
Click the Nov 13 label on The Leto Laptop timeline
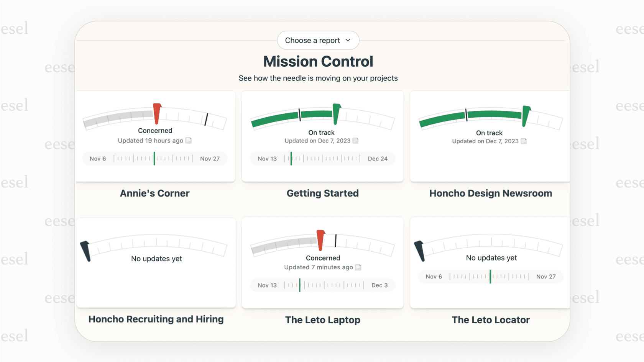pyautogui.click(x=267, y=285)
